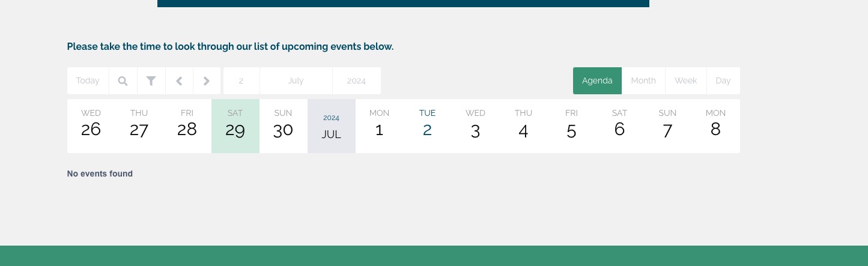Select Friday 5 date cell
Viewport: 868px width, 266px height.
pyautogui.click(x=572, y=126)
